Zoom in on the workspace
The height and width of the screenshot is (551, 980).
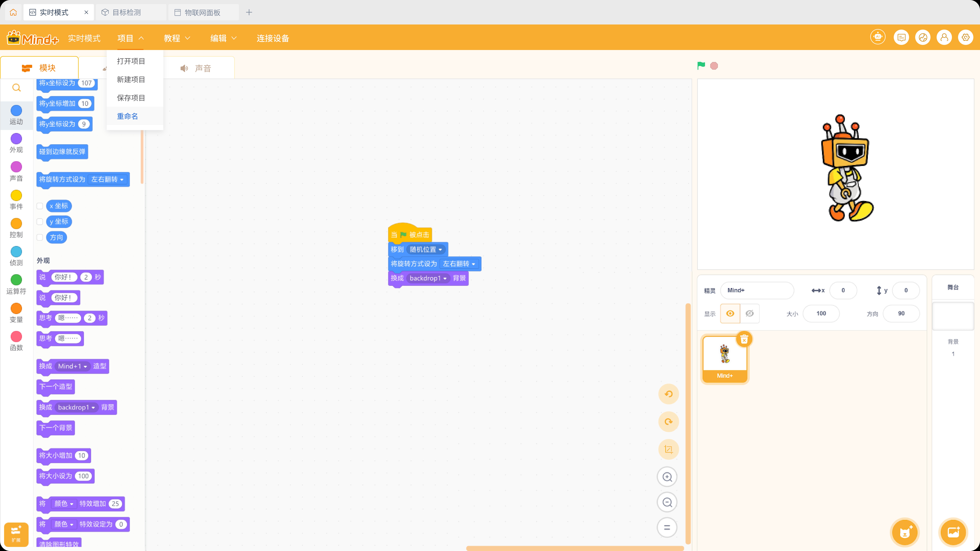[667, 477]
